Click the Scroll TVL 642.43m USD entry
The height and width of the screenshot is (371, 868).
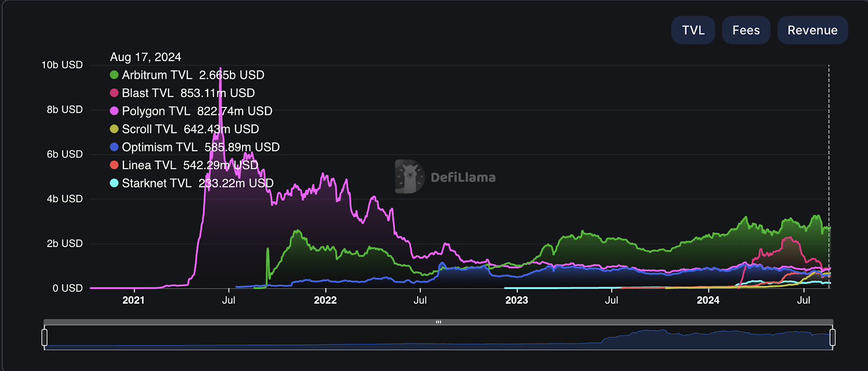pyautogui.click(x=190, y=129)
